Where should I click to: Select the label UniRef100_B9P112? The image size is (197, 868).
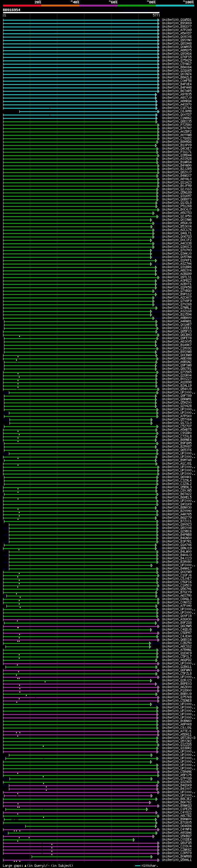click(177, 294)
